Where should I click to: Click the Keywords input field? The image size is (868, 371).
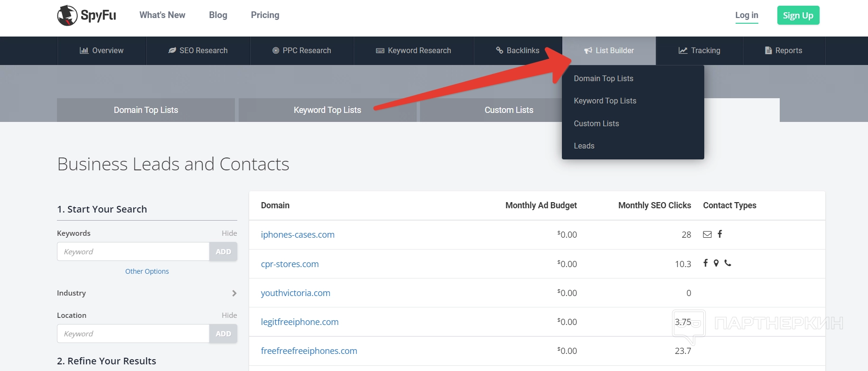pos(133,252)
